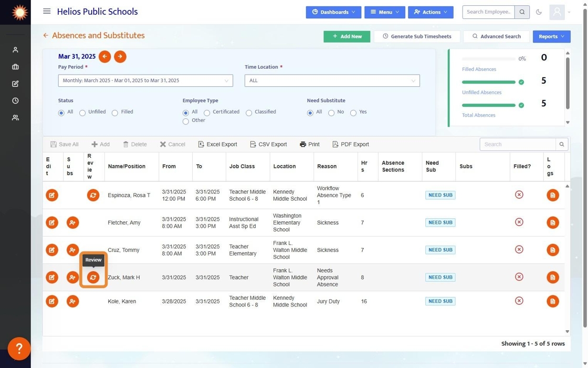
Task: Open the clock icon in sidebar
Action: tap(15, 100)
